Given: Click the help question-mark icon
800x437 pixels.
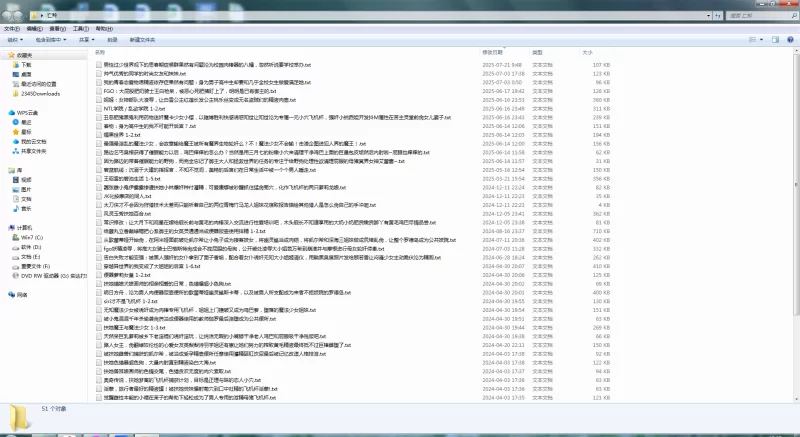Looking at the screenshot, I should pyautogui.click(x=790, y=39).
